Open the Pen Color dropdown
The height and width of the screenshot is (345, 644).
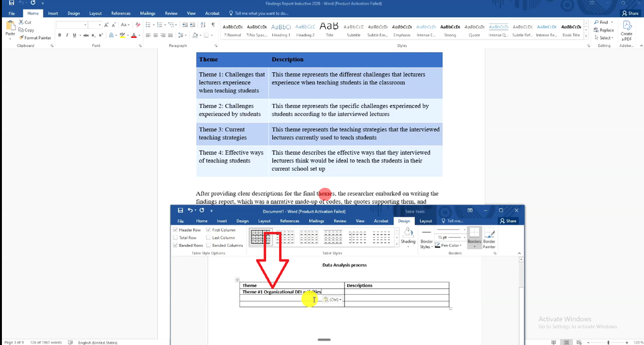point(449,245)
